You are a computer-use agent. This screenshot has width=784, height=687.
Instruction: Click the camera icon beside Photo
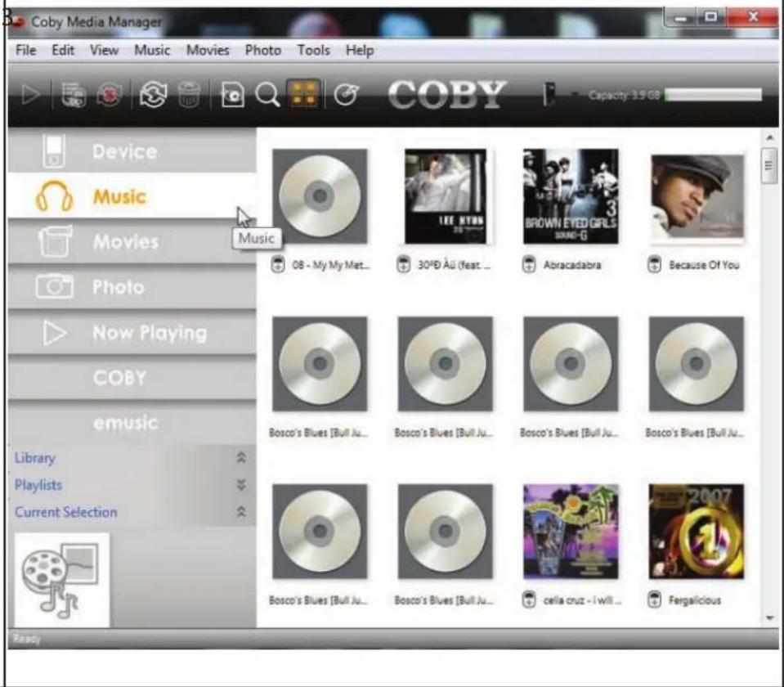point(55,287)
